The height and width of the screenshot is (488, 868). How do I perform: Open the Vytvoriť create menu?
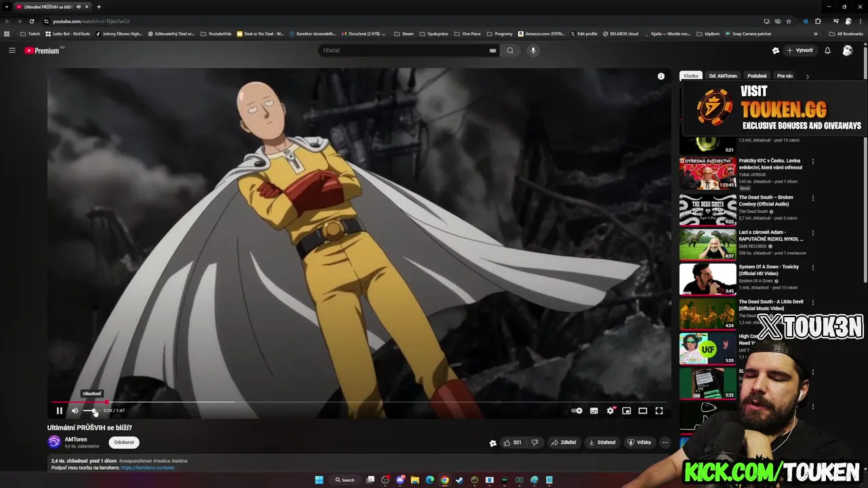pyautogui.click(x=800, y=50)
